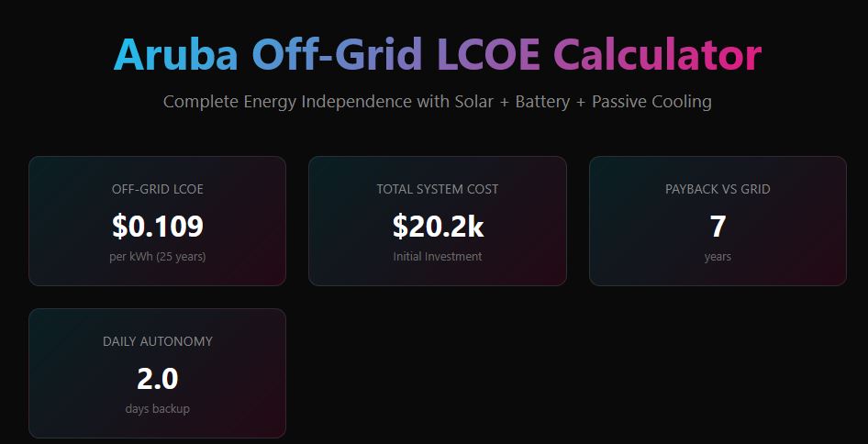This screenshot has width=868, height=444.
Task: Click the 2.0 autonomy value
Action: (158, 379)
